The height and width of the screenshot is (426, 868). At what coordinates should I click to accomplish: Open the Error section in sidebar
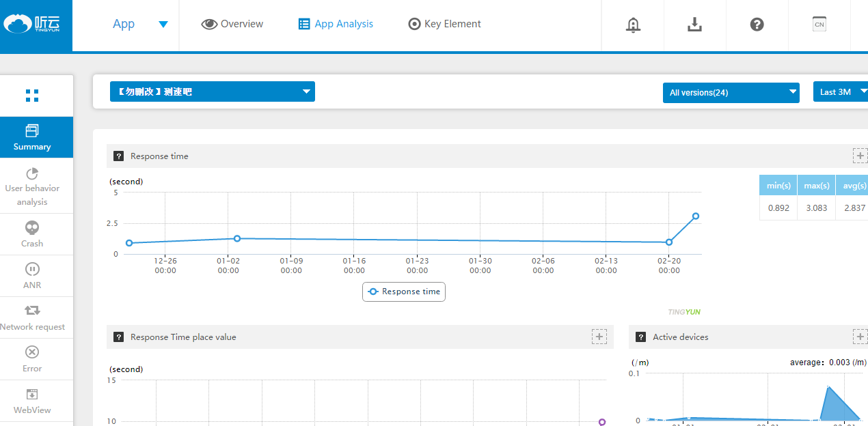pos(32,359)
